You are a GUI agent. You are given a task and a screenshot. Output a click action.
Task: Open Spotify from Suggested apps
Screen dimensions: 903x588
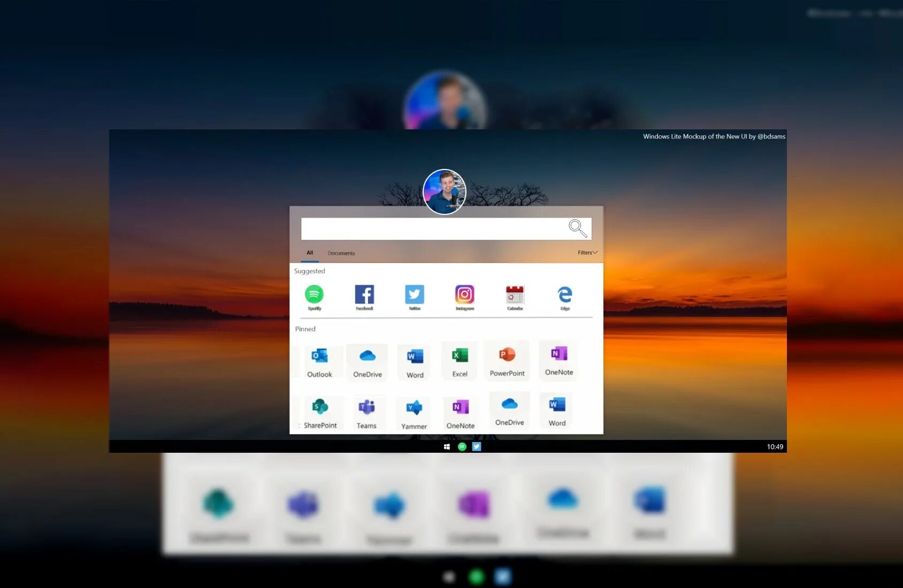point(314,297)
